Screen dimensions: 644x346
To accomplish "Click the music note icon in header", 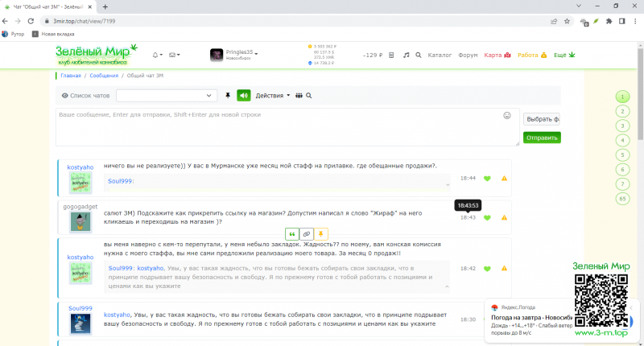I will (x=407, y=56).
